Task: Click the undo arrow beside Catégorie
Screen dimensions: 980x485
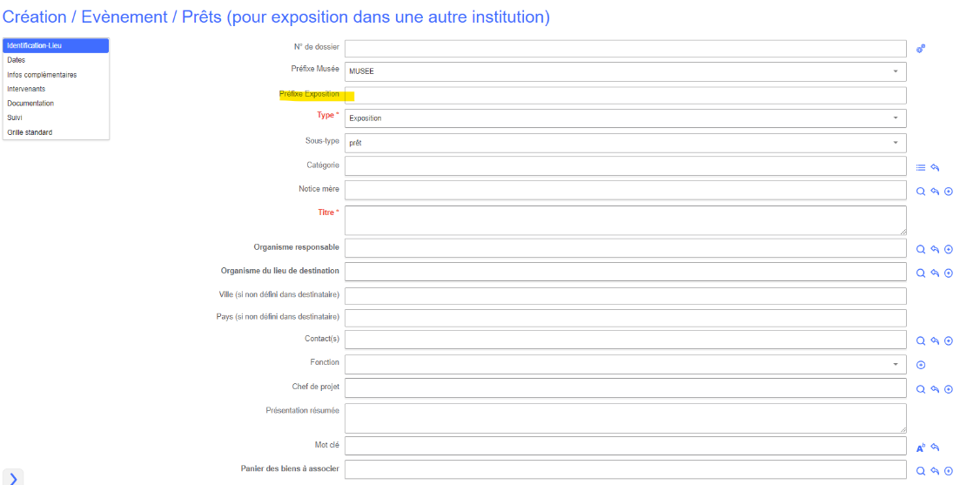Action: 935,167
